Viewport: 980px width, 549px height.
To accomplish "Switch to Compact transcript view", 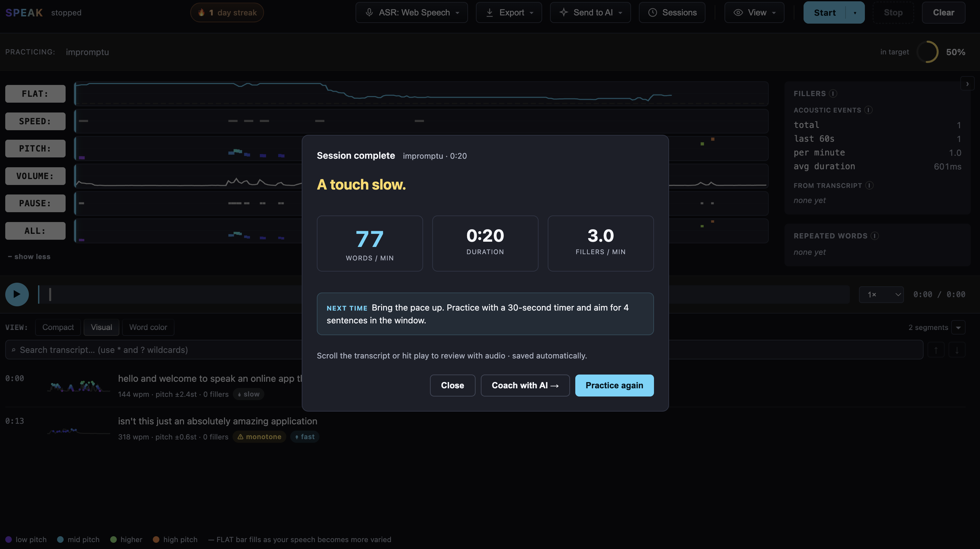I will coord(58,327).
